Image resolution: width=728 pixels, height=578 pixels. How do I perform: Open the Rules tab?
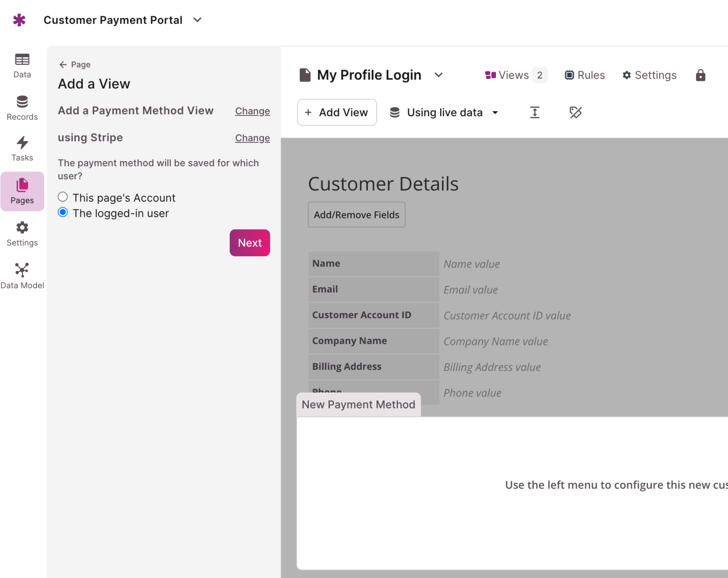(584, 75)
